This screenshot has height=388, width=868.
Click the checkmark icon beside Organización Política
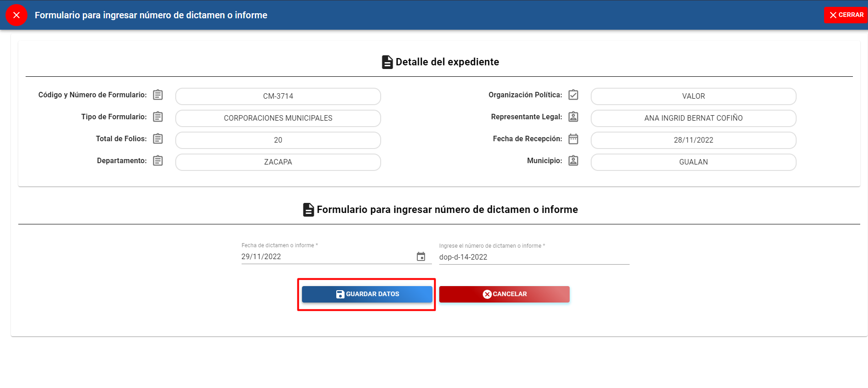tap(573, 95)
